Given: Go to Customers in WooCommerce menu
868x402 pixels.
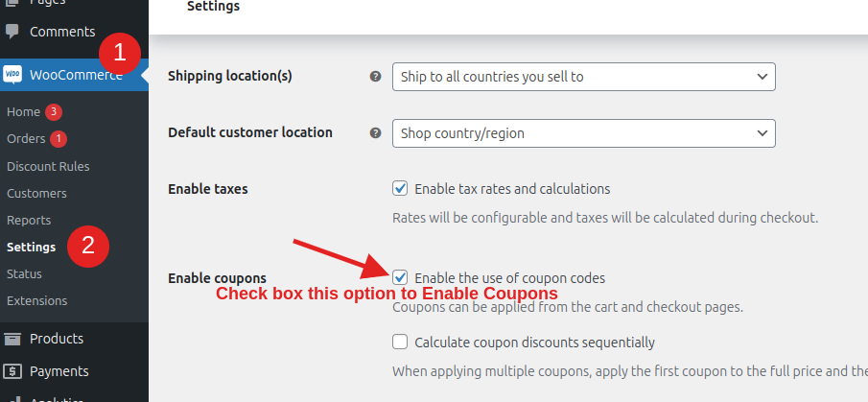Looking at the screenshot, I should (x=36, y=193).
